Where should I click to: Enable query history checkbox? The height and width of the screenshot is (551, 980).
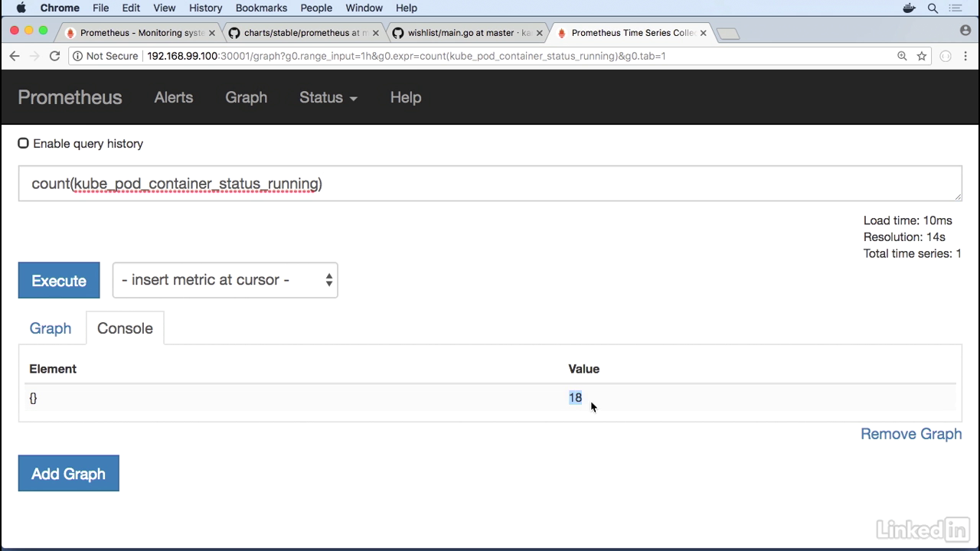(23, 143)
